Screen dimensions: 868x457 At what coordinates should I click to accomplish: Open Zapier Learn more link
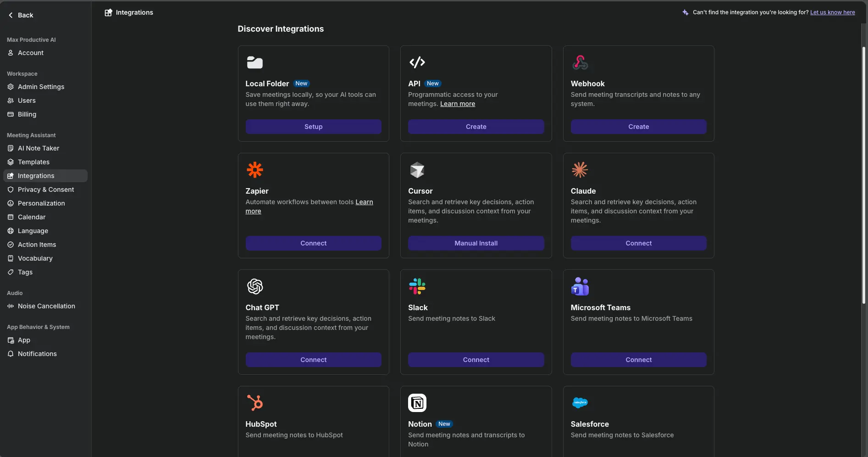point(364,202)
